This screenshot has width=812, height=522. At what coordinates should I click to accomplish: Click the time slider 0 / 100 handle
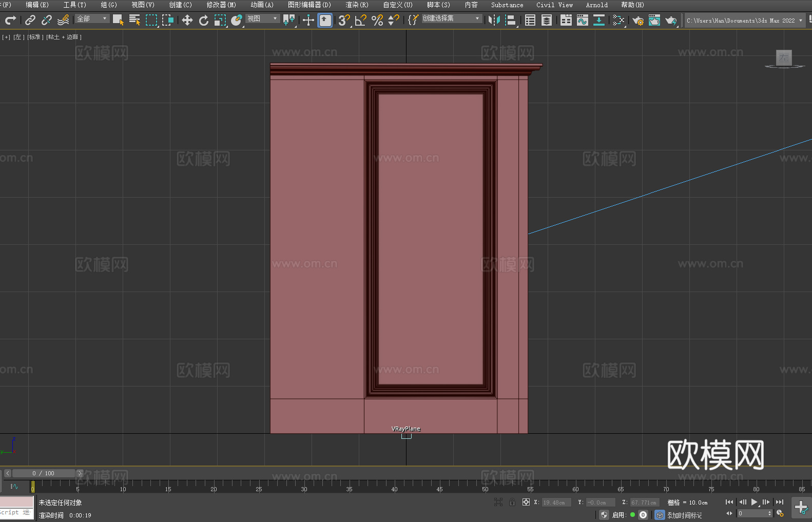click(x=44, y=473)
